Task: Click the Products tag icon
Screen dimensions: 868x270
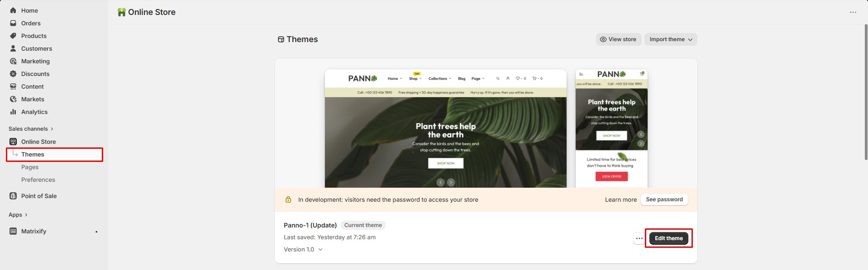Action: click(x=13, y=36)
